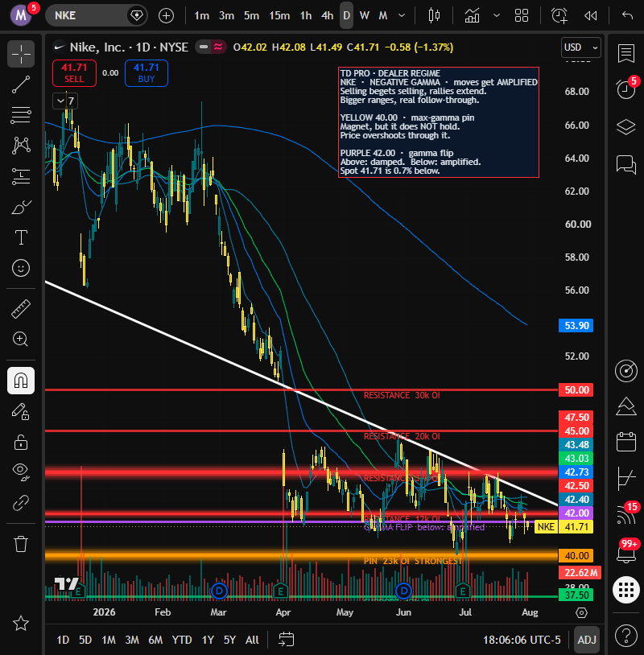Select the M monthly interval
The height and width of the screenshot is (655, 644).
[383, 16]
